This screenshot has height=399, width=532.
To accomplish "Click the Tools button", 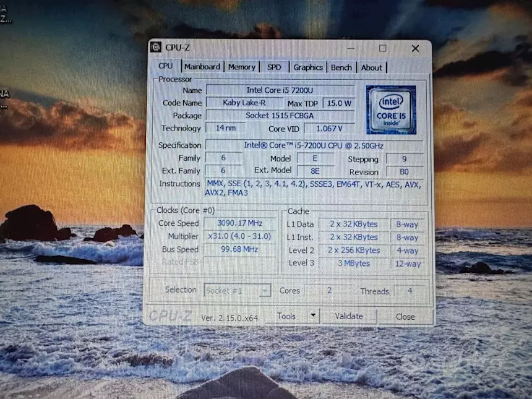I will coord(286,316).
